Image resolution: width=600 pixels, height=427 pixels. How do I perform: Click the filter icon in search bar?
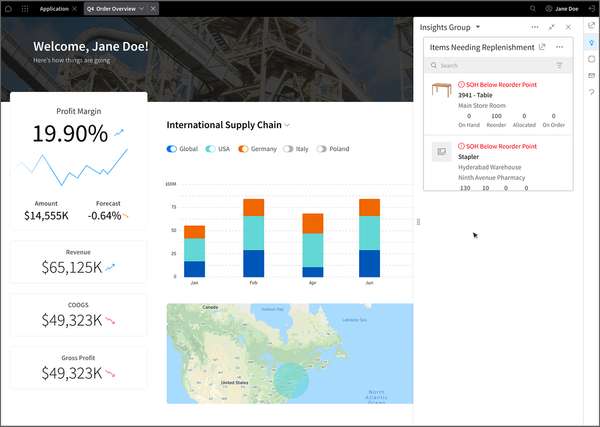coord(559,66)
